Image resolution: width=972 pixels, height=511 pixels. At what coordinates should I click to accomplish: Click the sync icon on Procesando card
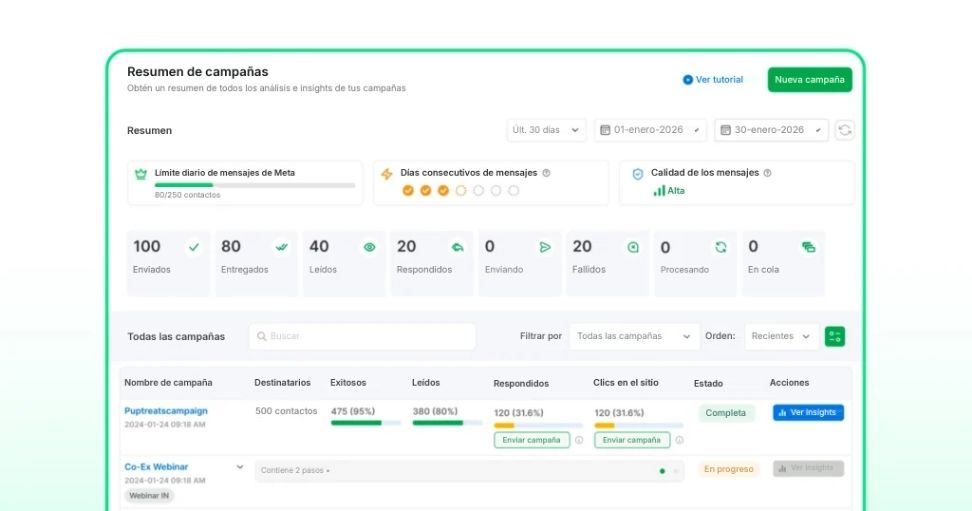pos(720,247)
